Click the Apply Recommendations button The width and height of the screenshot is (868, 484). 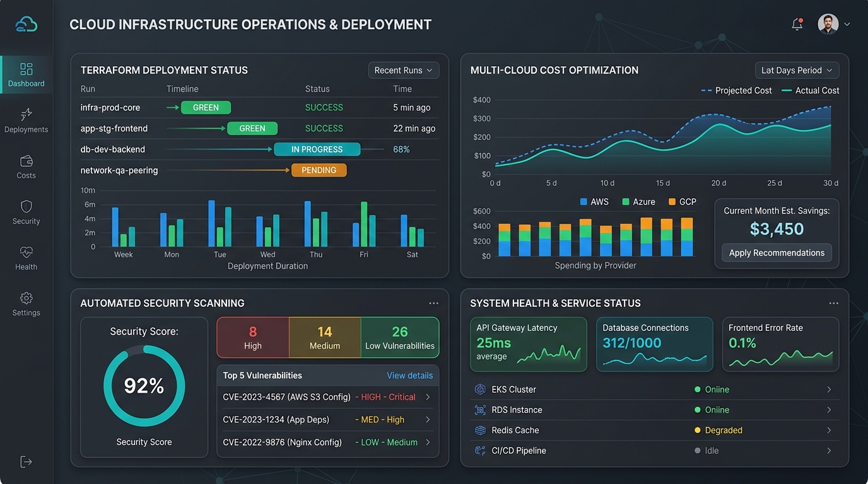point(777,253)
